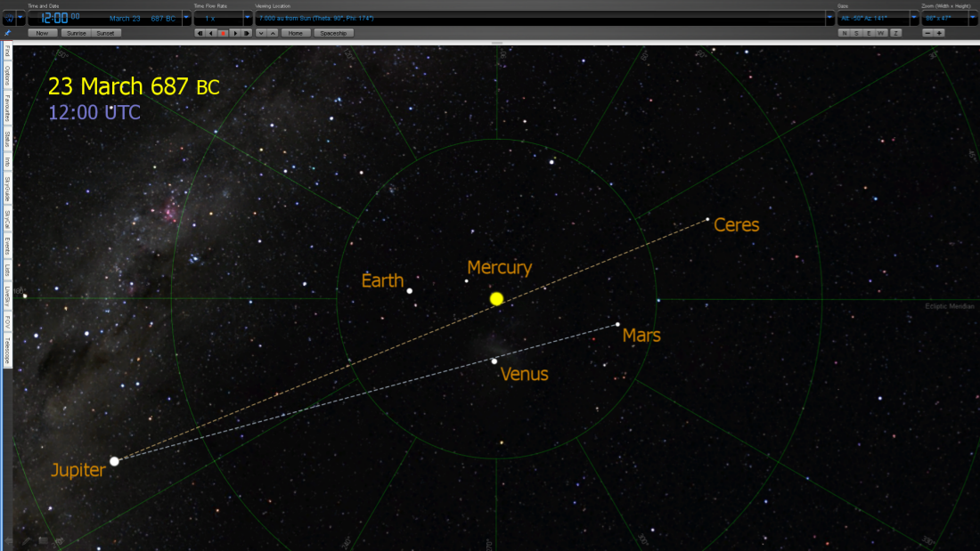Open the Find side tab
Screen dimensions: 980x551
pyautogui.click(x=7, y=52)
